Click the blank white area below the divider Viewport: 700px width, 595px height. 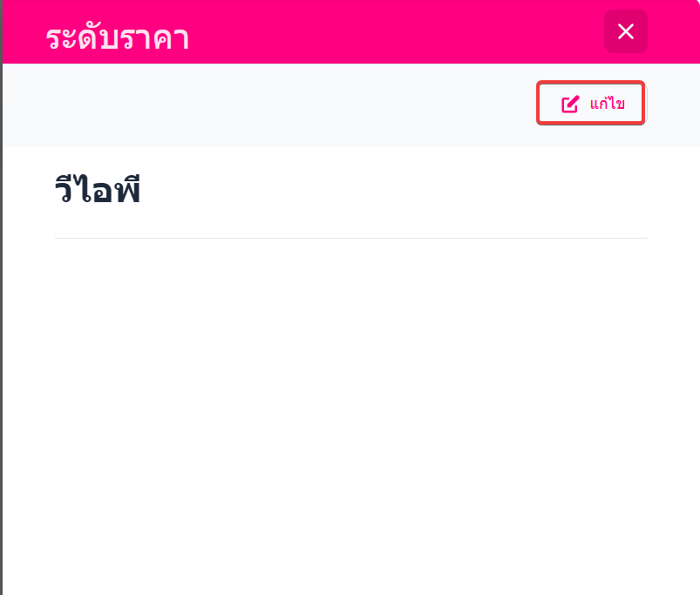click(350, 409)
